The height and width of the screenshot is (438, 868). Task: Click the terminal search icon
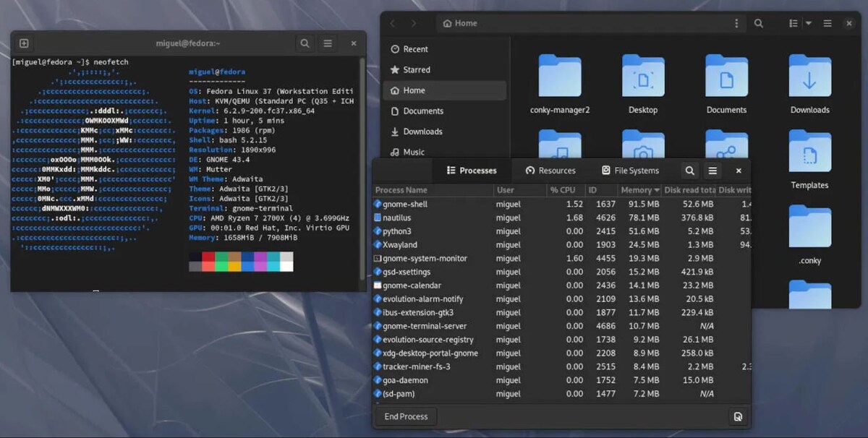point(305,43)
